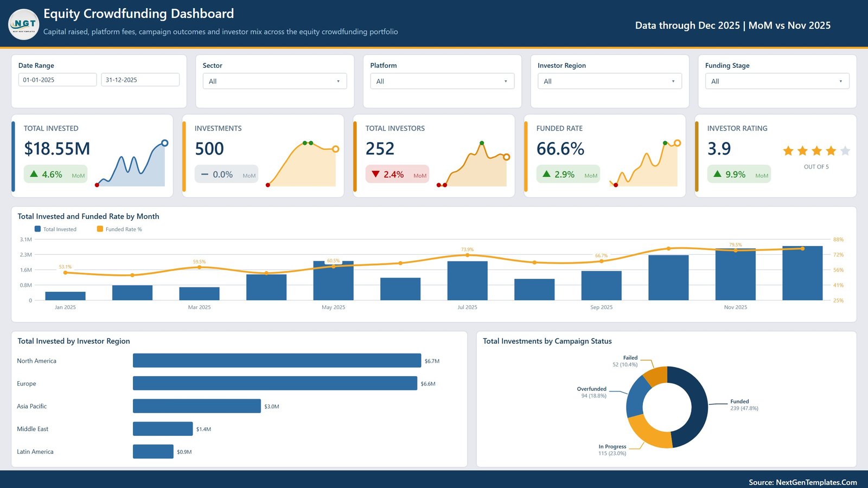Click the end date field 31-12-2025
Image resolution: width=868 pixels, height=488 pixels.
tap(140, 80)
